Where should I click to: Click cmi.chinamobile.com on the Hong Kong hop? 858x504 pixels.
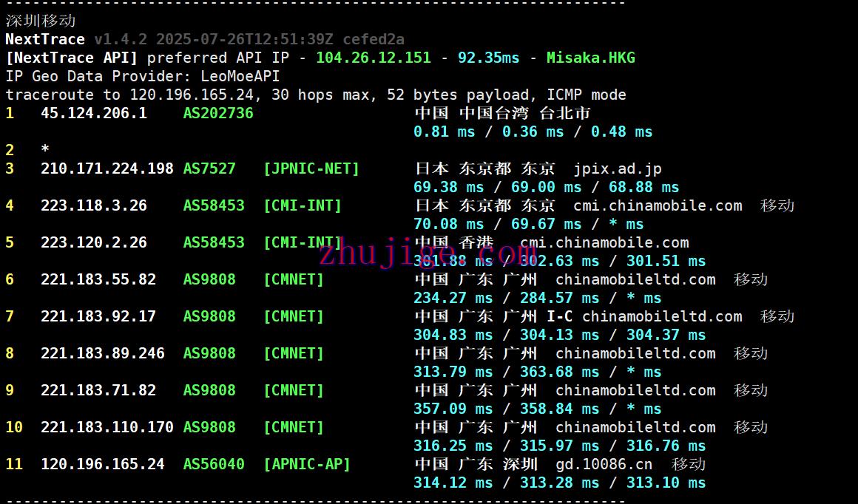pos(604,242)
